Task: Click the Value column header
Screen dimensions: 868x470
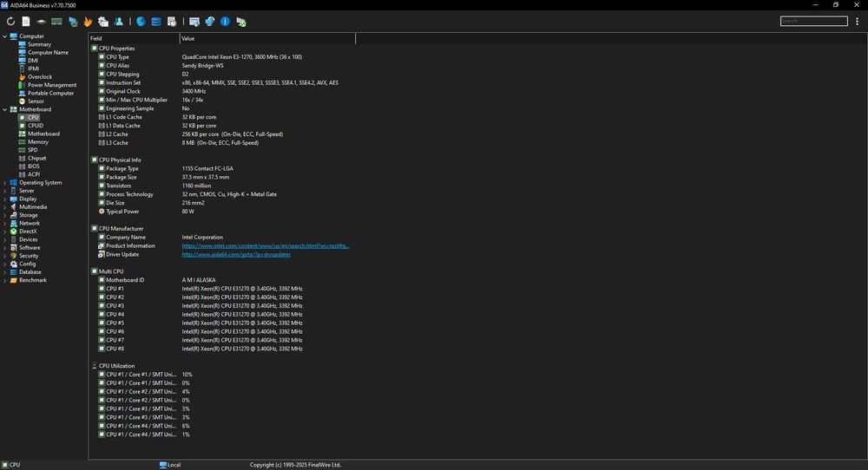Action: point(267,39)
